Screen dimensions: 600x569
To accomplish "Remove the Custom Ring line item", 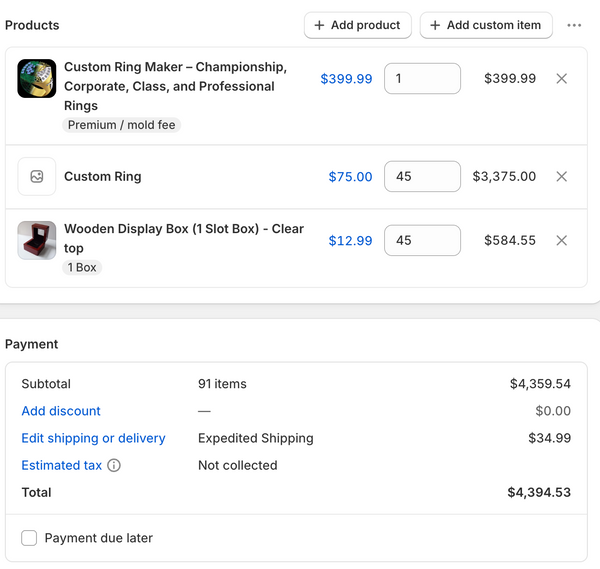I will [561, 176].
